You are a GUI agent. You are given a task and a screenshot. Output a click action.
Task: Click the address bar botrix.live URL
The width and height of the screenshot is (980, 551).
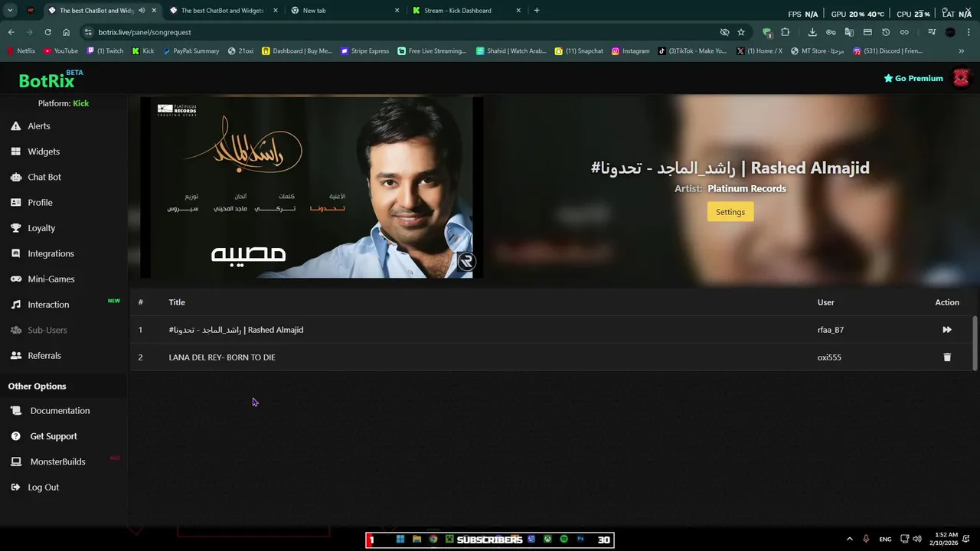click(x=145, y=32)
